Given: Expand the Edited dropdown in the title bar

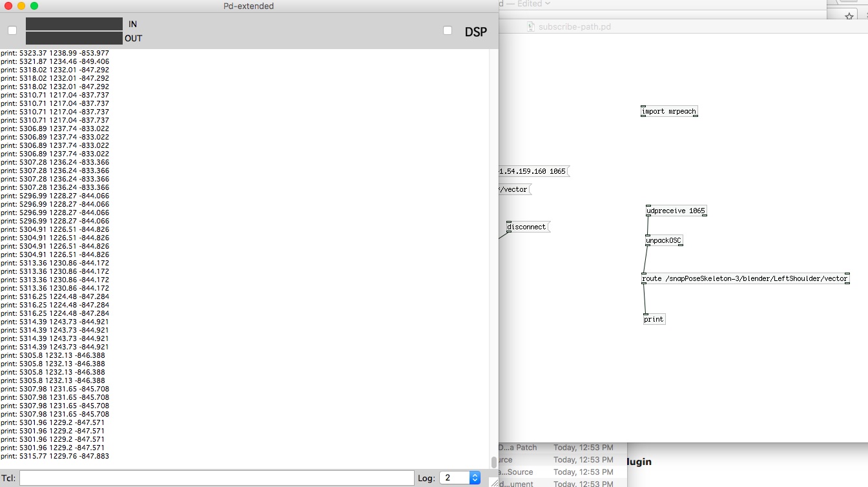Looking at the screenshot, I should pos(548,4).
